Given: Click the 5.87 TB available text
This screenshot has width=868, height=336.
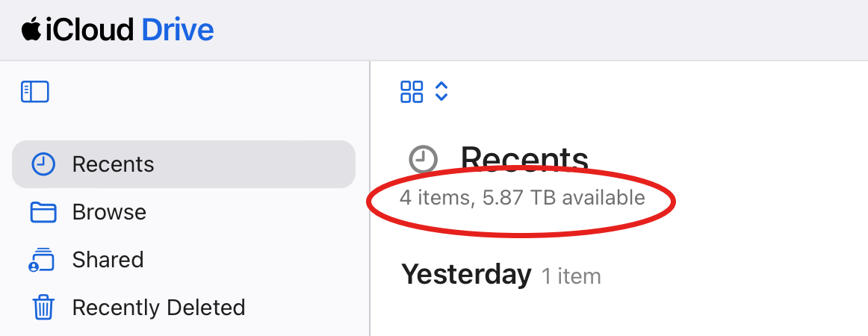Looking at the screenshot, I should tap(562, 198).
